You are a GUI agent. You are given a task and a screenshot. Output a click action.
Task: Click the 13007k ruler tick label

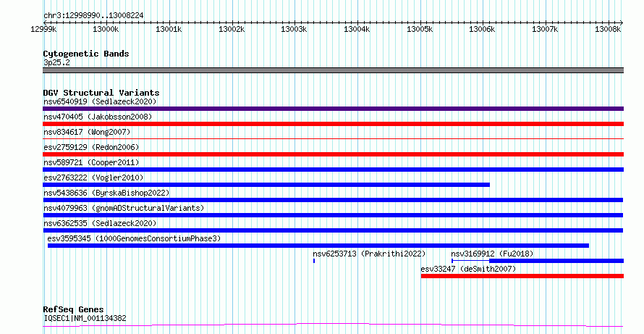545,30
